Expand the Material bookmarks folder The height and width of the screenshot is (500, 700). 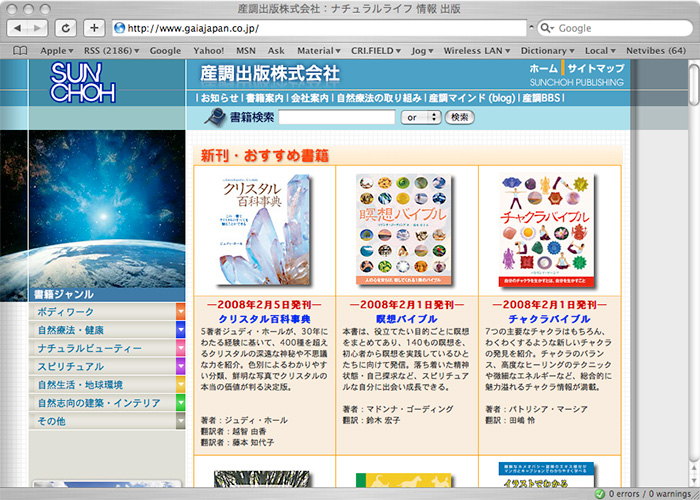[319, 51]
